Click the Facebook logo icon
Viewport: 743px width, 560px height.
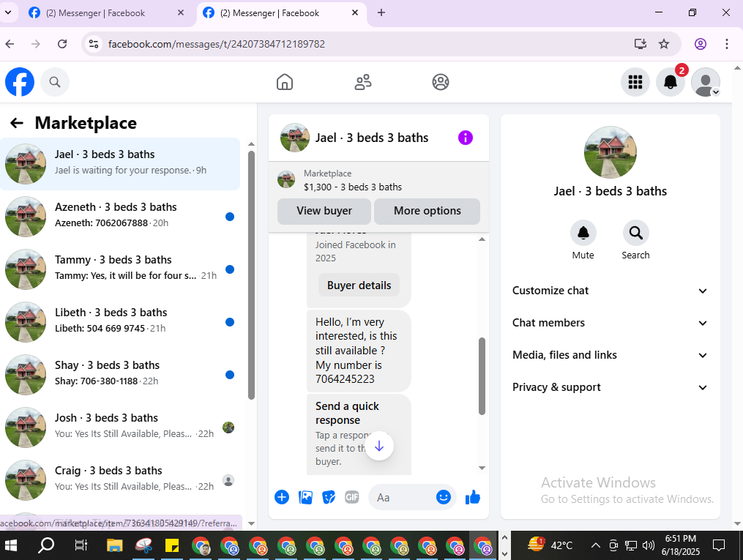pos(20,82)
